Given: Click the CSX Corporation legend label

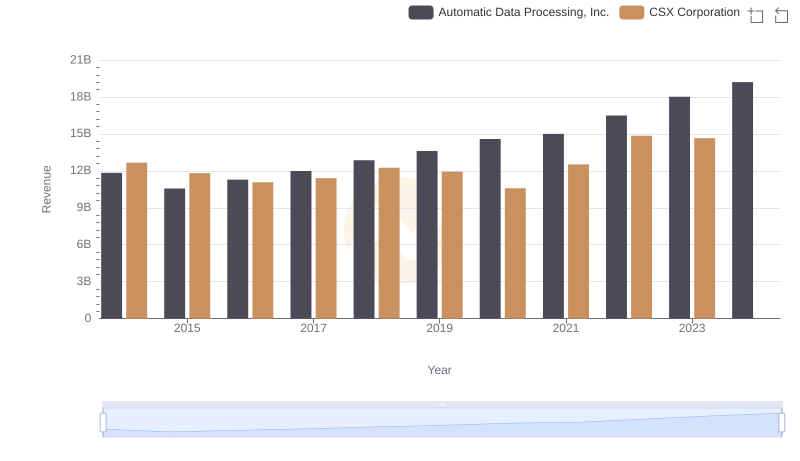Looking at the screenshot, I should tap(694, 12).
